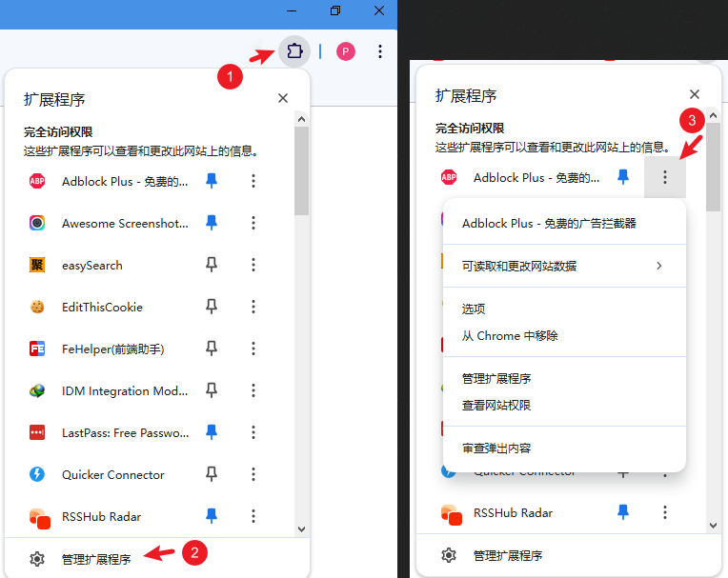Image resolution: width=728 pixels, height=578 pixels.
Task: Open Chrome's three-dot main menu
Action: (380, 51)
